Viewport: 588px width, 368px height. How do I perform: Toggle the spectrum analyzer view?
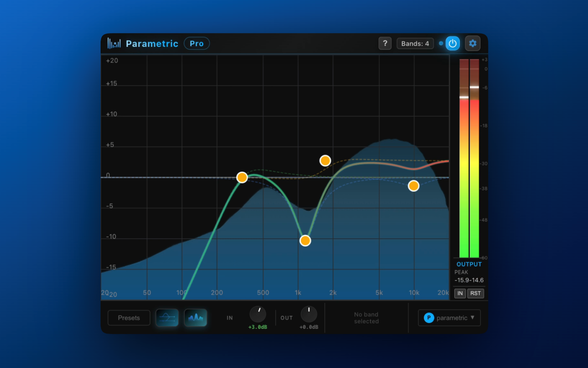pos(196,317)
